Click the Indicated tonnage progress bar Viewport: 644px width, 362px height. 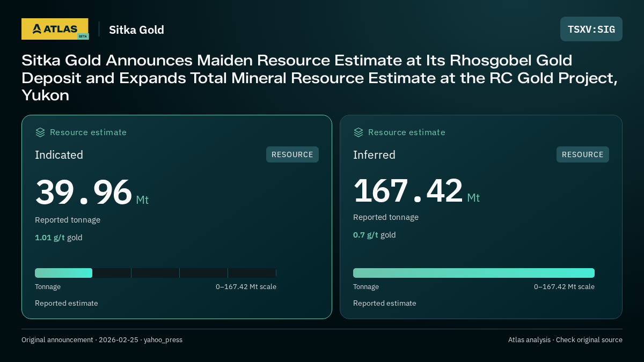click(156, 273)
